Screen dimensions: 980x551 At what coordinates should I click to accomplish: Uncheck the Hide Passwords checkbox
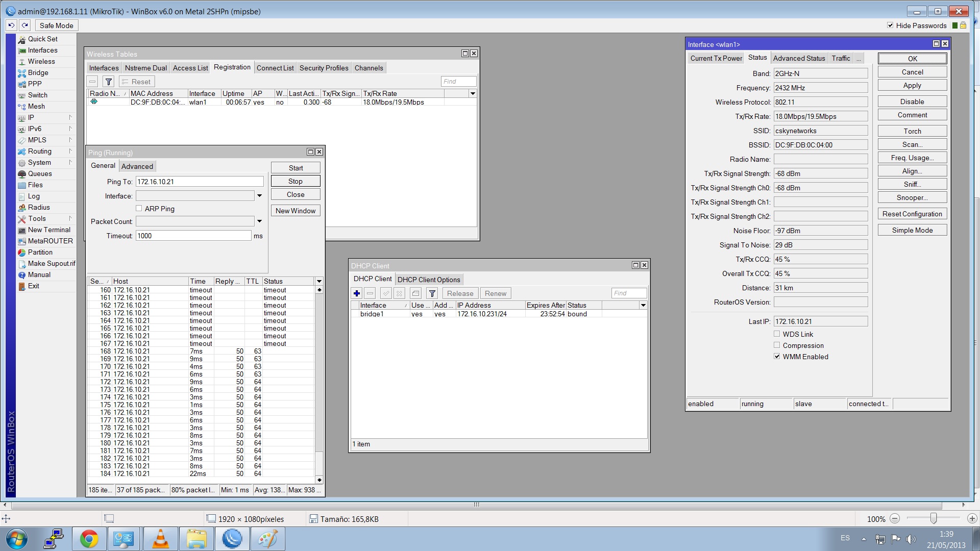tap(890, 26)
